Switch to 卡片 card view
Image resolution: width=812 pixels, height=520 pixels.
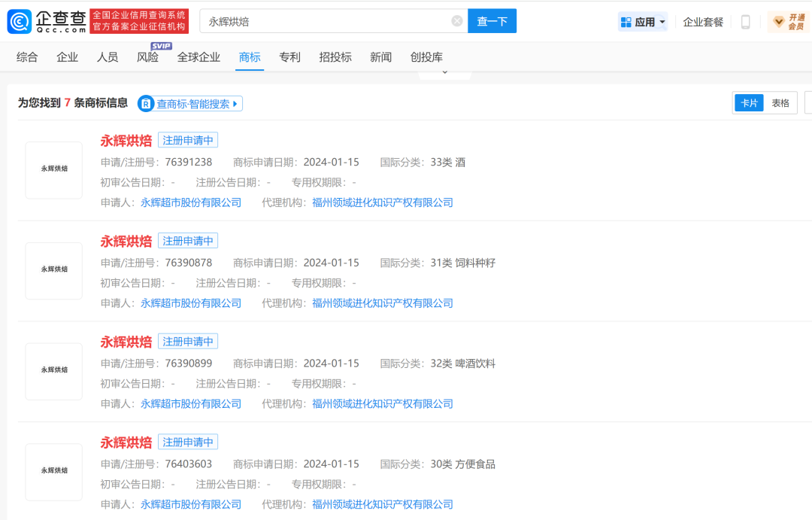point(749,103)
